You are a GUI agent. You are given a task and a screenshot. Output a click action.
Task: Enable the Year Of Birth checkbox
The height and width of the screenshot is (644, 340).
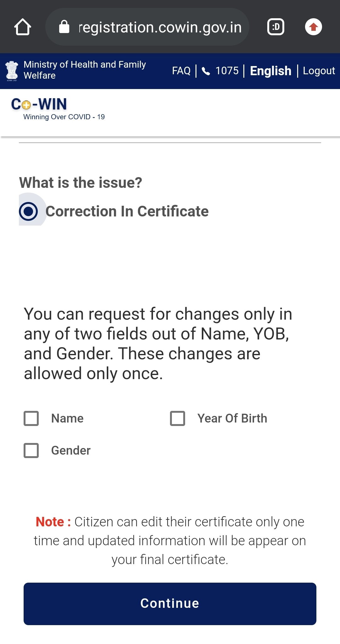[178, 418]
